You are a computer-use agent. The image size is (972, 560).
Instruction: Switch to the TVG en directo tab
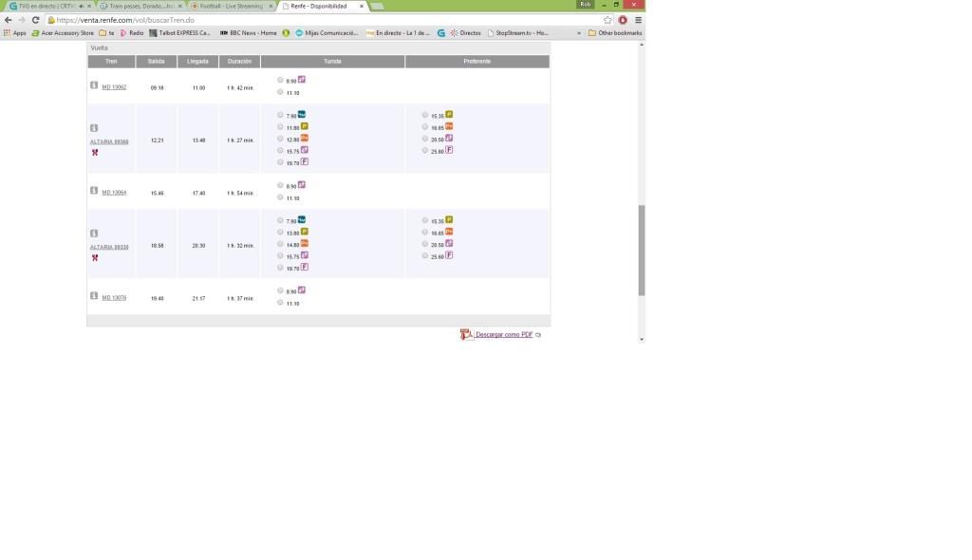47,7
